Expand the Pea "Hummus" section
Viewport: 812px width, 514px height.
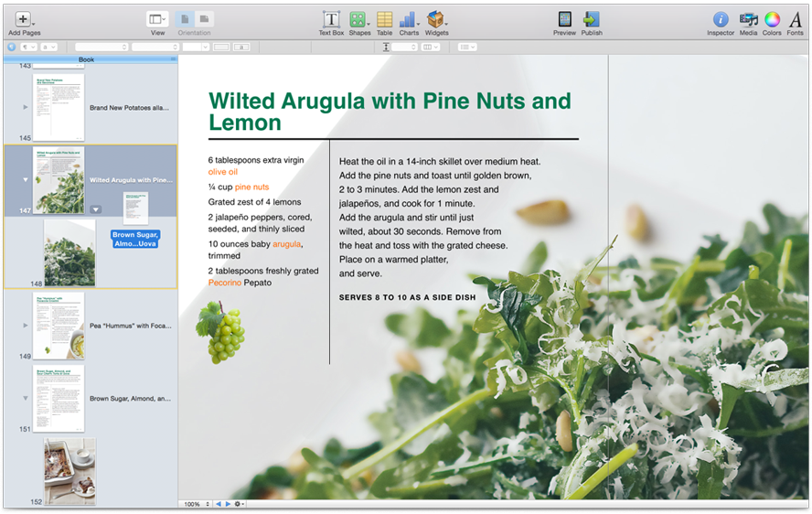coord(25,325)
